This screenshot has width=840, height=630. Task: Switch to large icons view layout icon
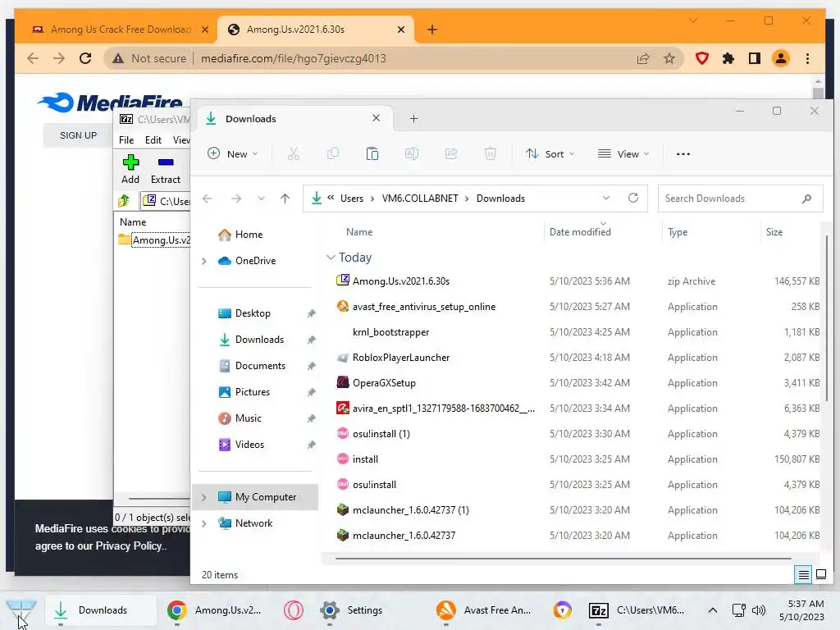click(x=820, y=575)
